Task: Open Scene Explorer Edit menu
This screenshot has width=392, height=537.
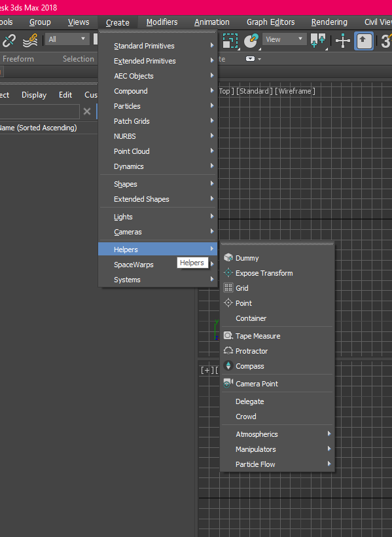Action: [65, 95]
